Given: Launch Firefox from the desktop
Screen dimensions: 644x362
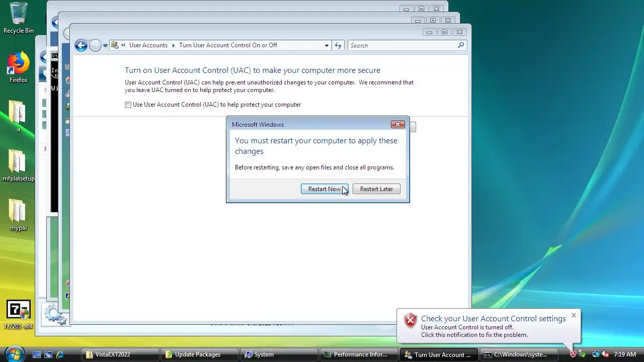Looking at the screenshot, I should coord(19,67).
